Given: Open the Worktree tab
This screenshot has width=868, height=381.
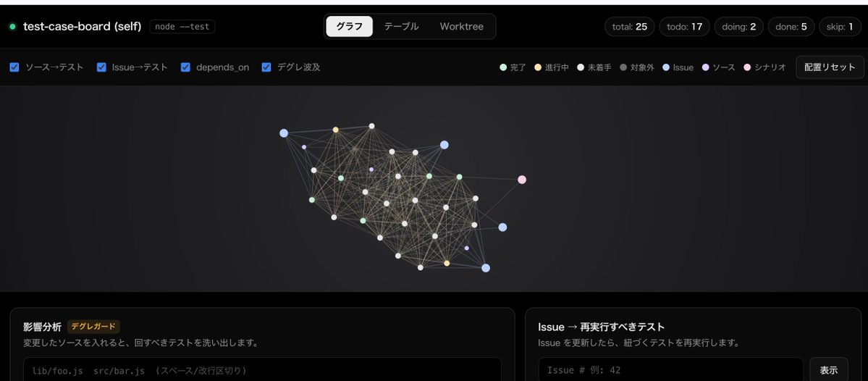Looking at the screenshot, I should (461, 27).
